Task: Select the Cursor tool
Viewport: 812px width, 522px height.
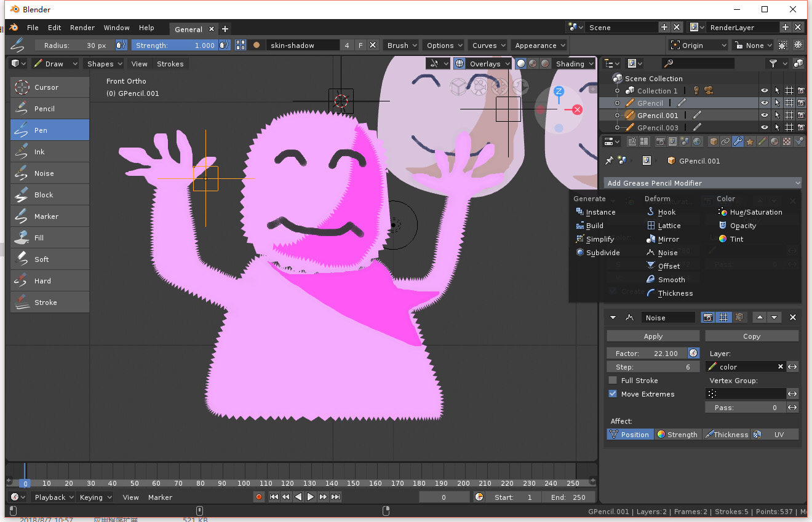Action: 49,87
